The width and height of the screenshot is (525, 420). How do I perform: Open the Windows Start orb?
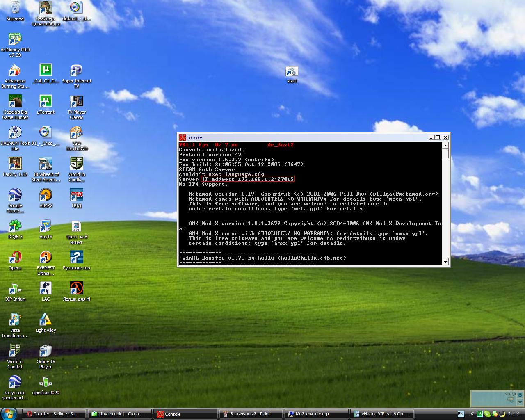(x=9, y=413)
